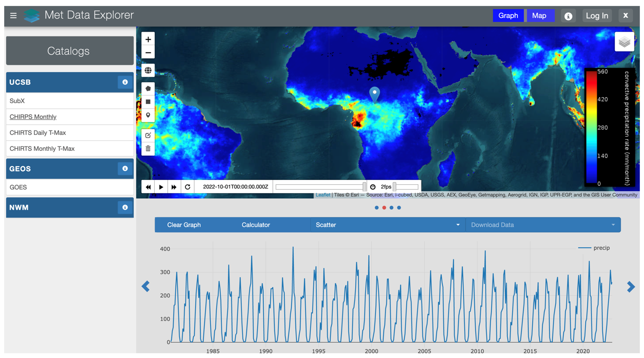
Task: Open the hamburger menu icon
Action: tap(13, 16)
